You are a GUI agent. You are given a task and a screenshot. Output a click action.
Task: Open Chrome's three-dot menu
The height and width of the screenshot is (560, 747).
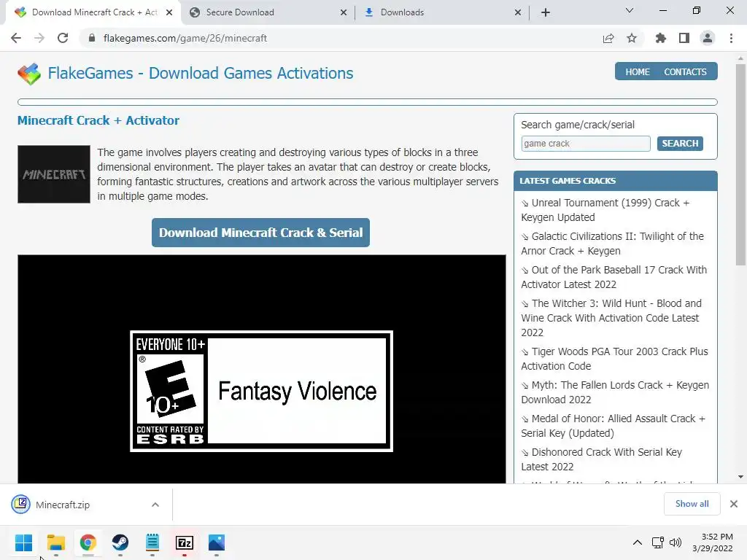pyautogui.click(x=731, y=38)
